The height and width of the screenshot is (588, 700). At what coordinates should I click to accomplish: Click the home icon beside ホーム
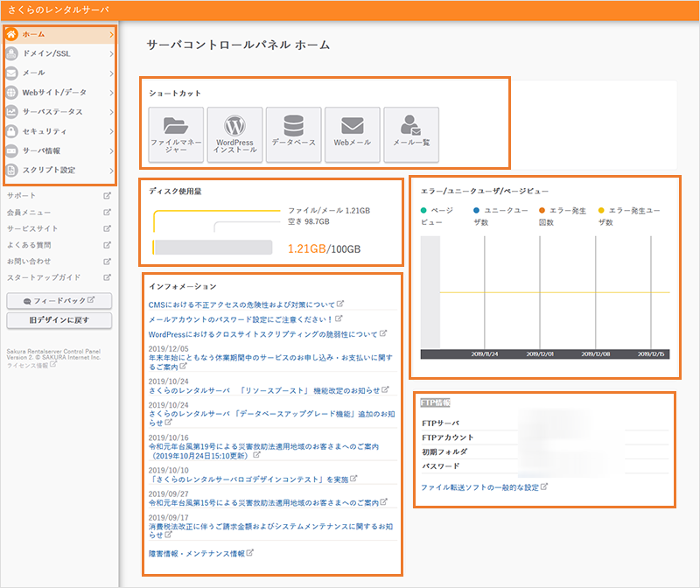[11, 35]
